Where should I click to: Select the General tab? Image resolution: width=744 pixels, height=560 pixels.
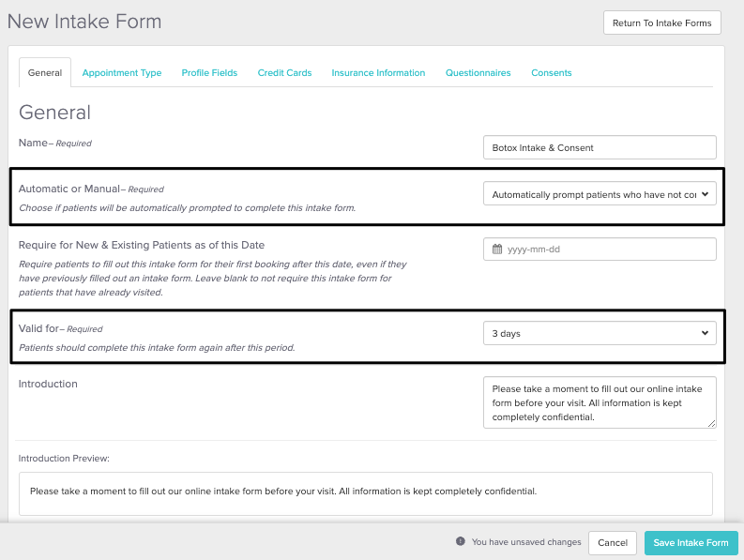click(x=45, y=72)
